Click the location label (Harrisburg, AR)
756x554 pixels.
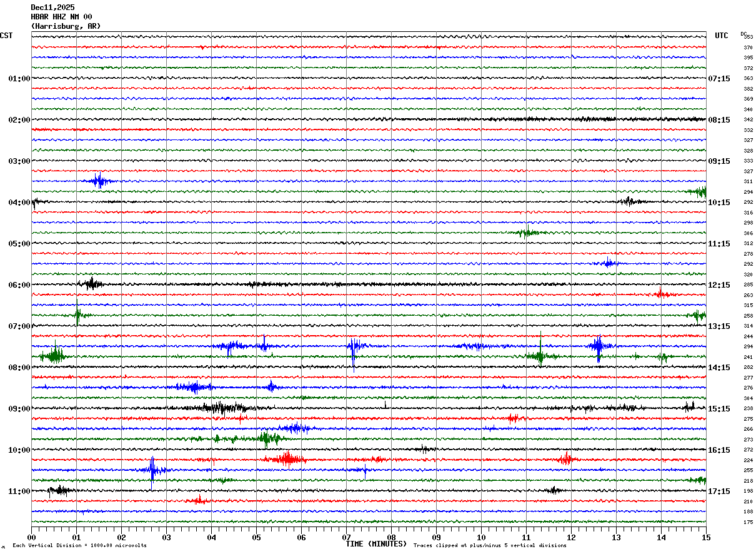tap(66, 26)
